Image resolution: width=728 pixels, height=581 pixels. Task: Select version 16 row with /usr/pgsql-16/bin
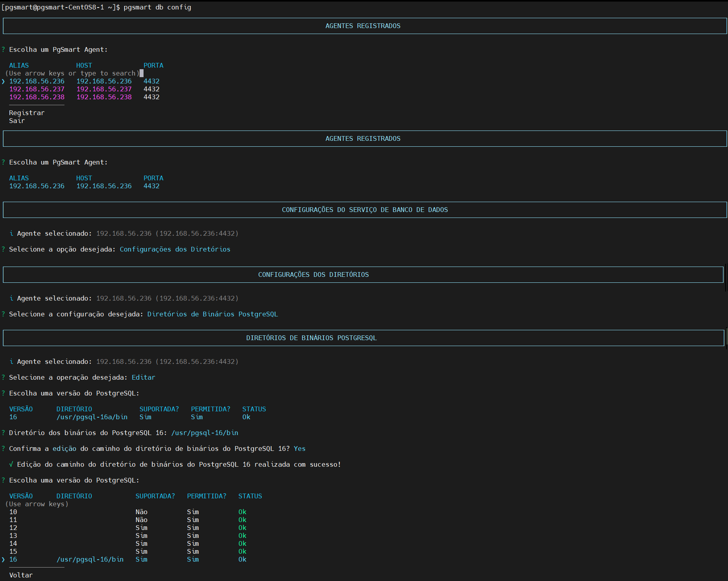(127, 559)
